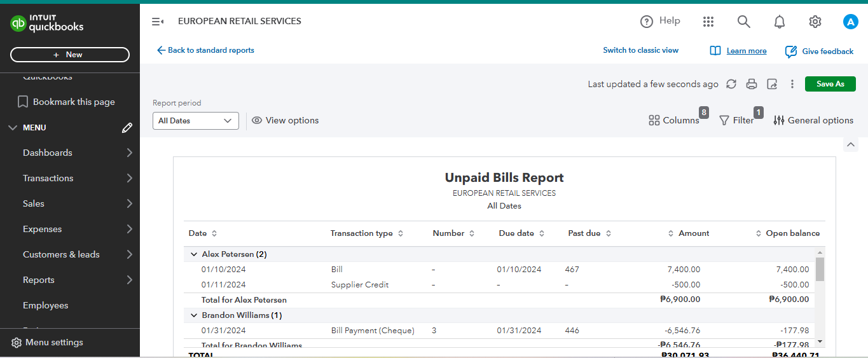Image resolution: width=868 pixels, height=358 pixels.
Task: Toggle View options
Action: (x=285, y=120)
